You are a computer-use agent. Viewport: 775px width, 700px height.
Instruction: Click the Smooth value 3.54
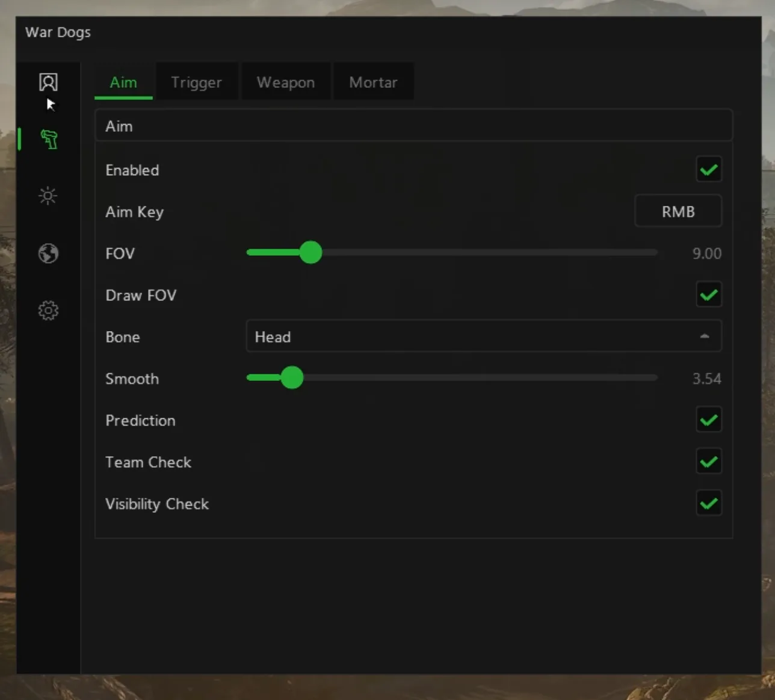pyautogui.click(x=707, y=379)
